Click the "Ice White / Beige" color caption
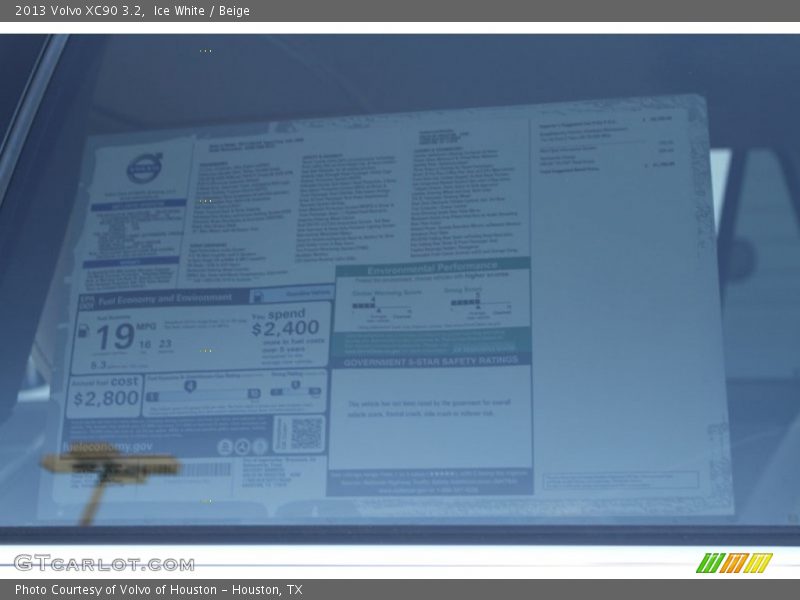 [202, 11]
